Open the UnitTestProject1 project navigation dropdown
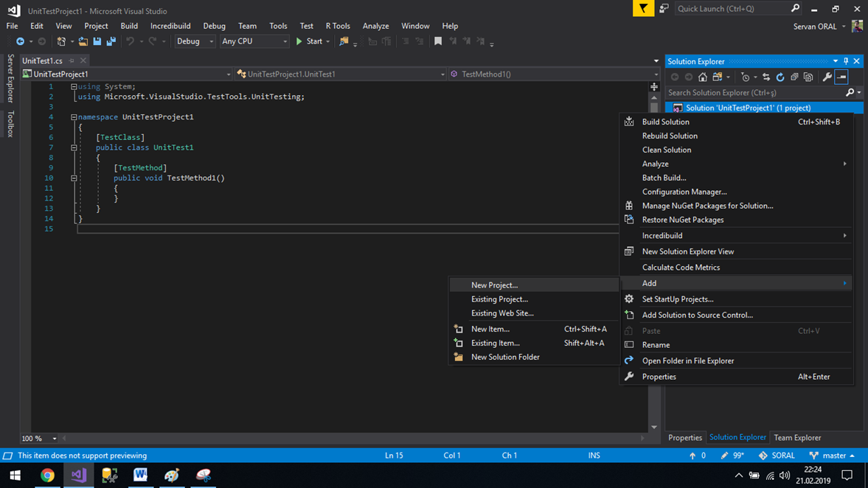 [127, 74]
